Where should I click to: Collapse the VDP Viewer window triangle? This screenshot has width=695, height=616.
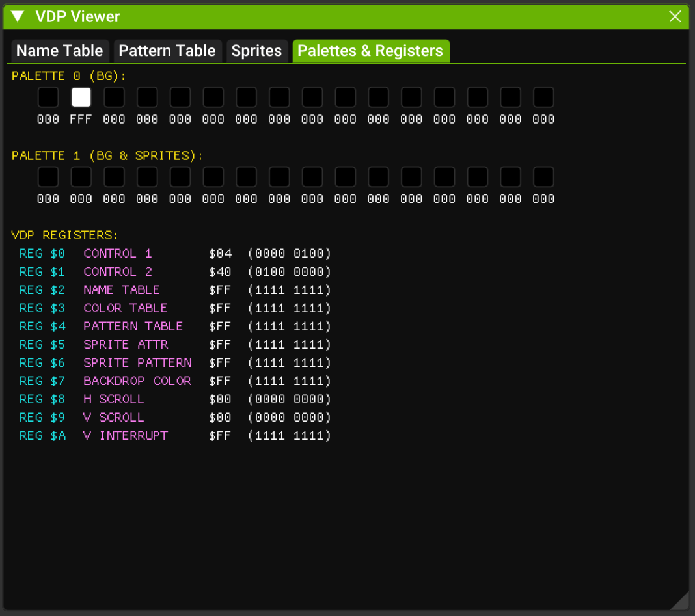pyautogui.click(x=18, y=16)
